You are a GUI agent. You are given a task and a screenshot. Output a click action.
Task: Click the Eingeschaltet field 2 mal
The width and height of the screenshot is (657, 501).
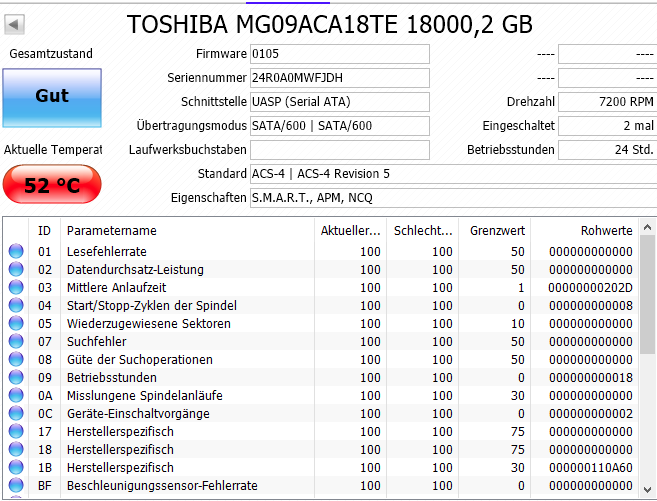click(608, 126)
